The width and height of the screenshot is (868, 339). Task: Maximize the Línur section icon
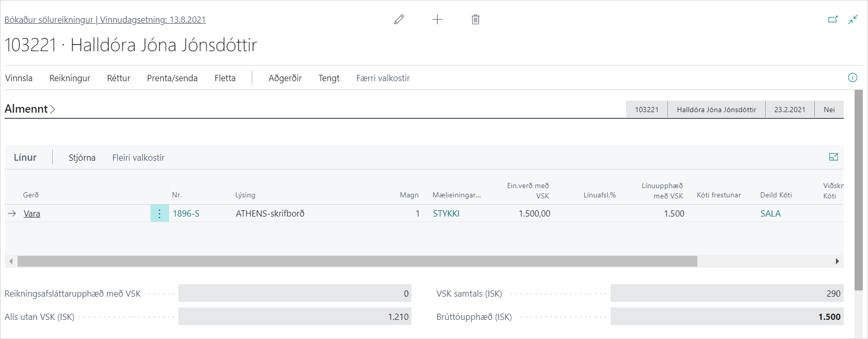[x=833, y=157]
